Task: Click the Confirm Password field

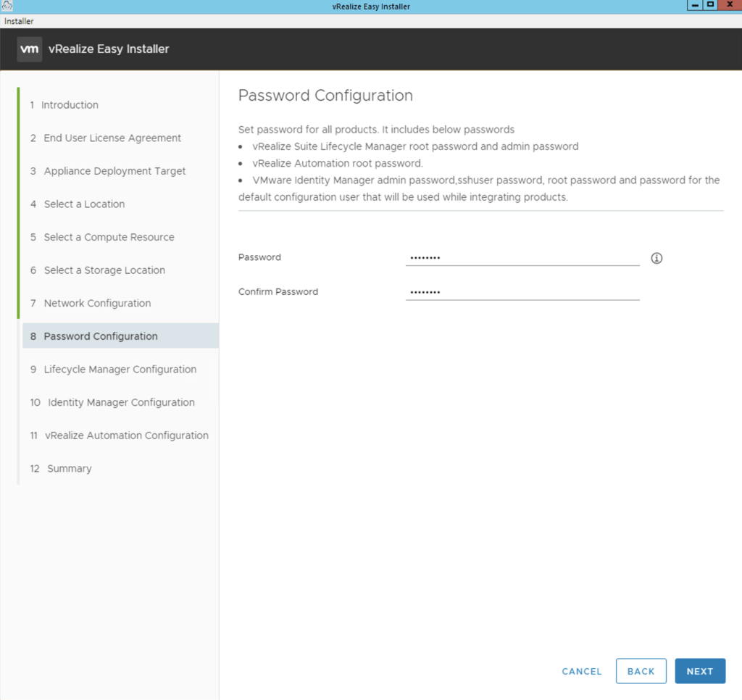Action: click(522, 292)
